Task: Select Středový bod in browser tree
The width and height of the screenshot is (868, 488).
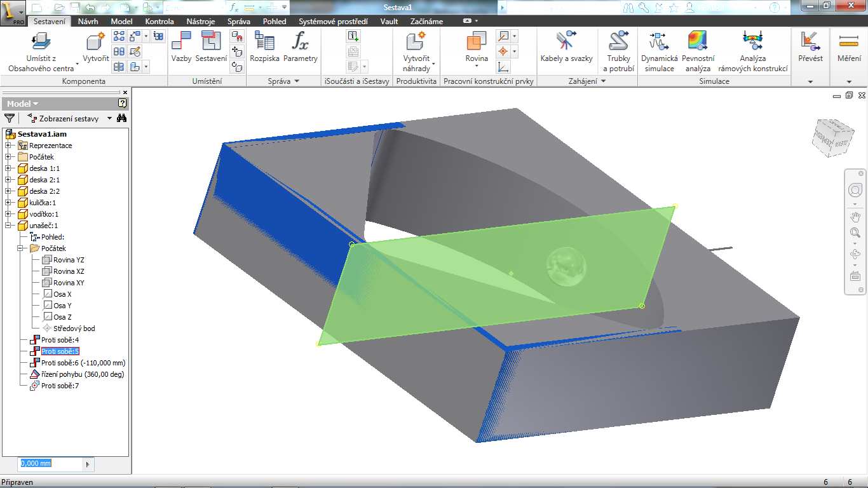Action: 69,329
